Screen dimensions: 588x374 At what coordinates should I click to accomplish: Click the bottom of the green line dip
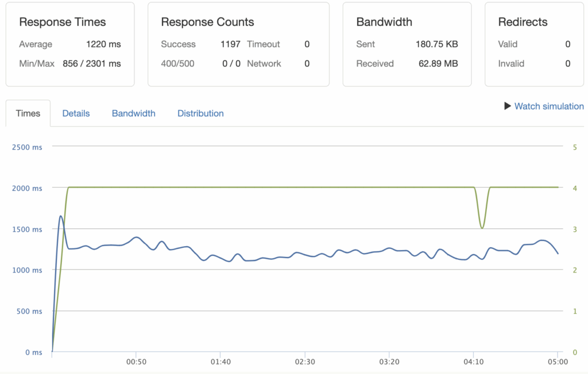(x=482, y=228)
